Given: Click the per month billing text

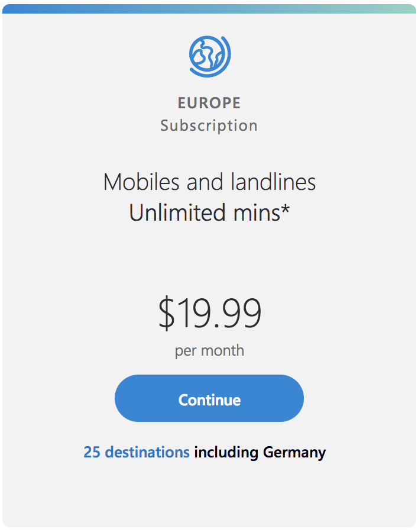Looking at the screenshot, I should coord(209,350).
